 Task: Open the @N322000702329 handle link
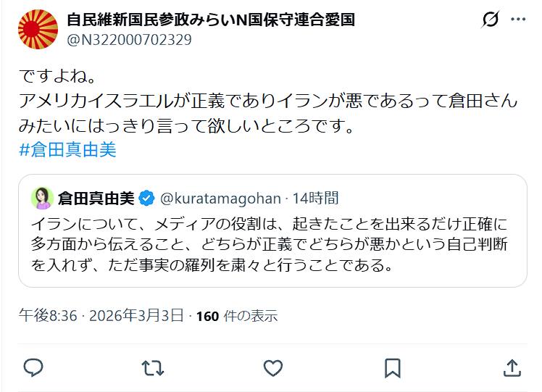click(x=129, y=40)
